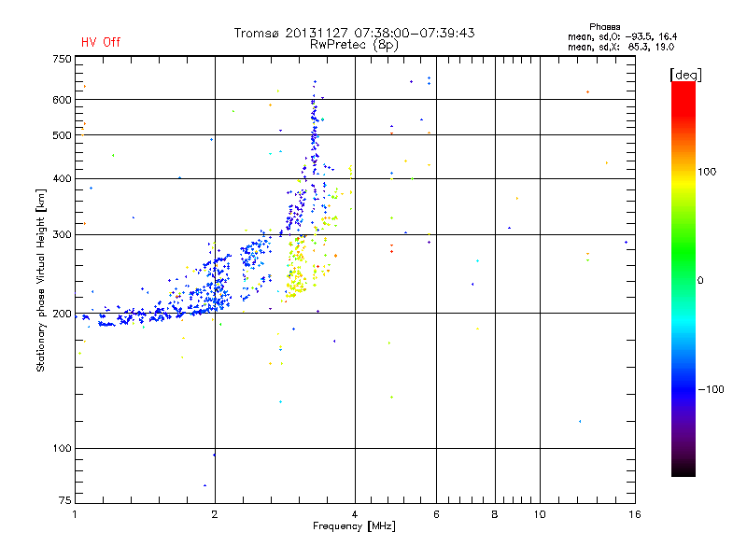The image size is (747, 560).
Task: Click the "16" frequency axis label
Action: click(635, 514)
